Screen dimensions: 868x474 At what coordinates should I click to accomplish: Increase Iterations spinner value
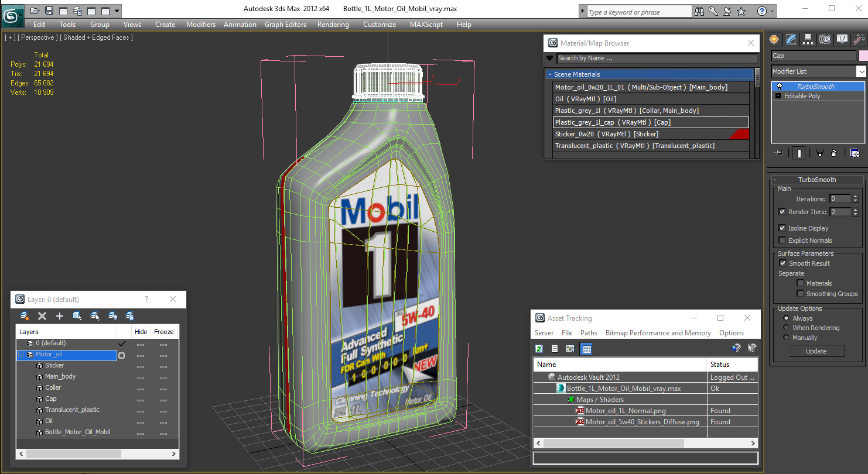[855, 197]
